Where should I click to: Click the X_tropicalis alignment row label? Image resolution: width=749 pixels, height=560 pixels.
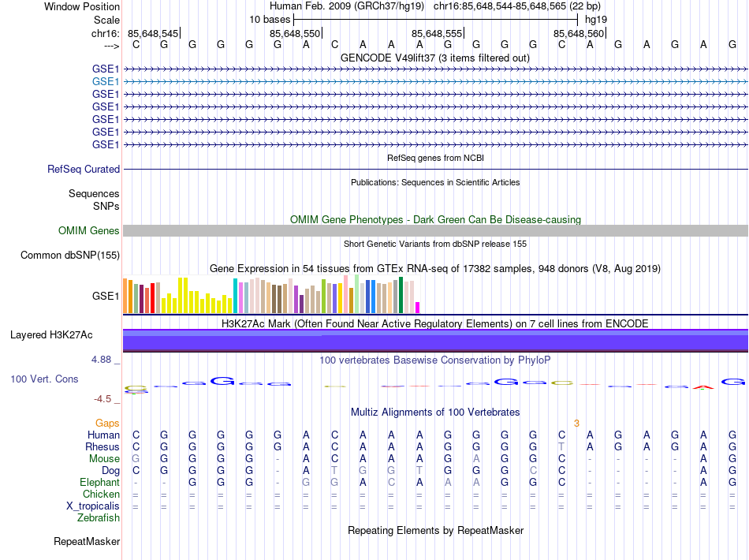point(92,506)
